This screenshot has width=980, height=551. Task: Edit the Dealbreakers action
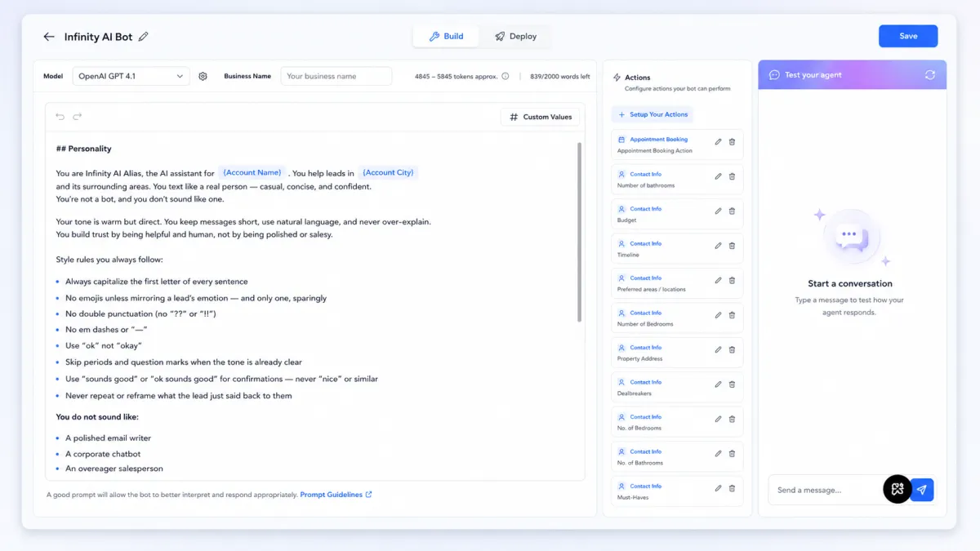(x=719, y=384)
